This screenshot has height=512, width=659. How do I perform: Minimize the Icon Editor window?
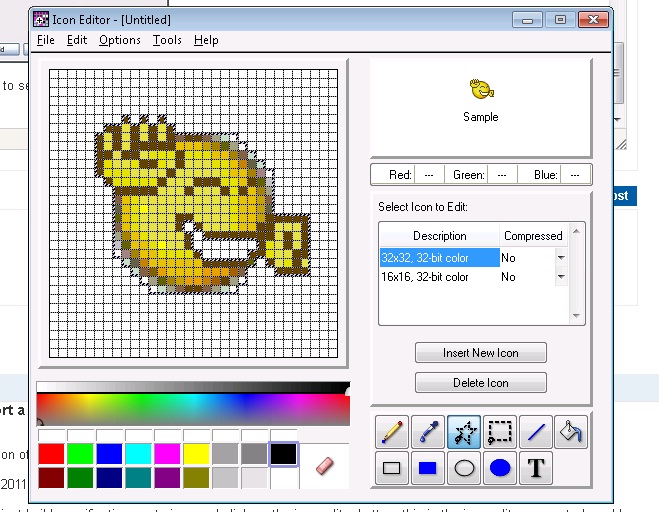point(527,20)
